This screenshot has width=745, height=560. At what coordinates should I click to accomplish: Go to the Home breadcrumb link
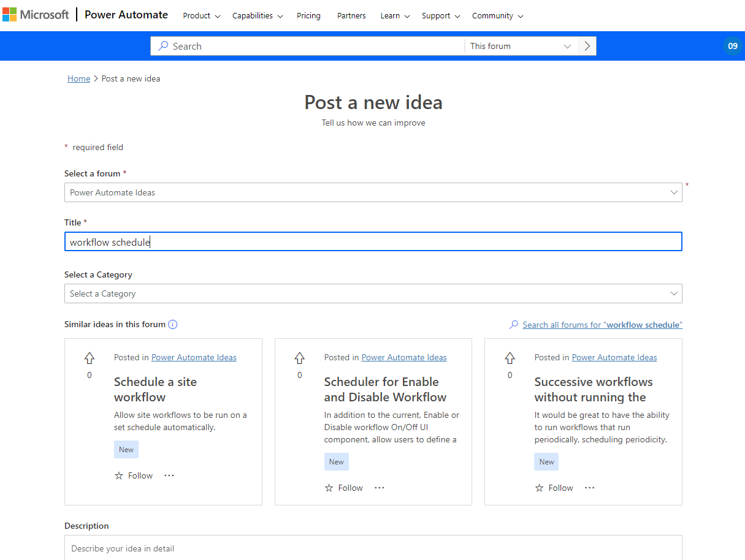78,78
